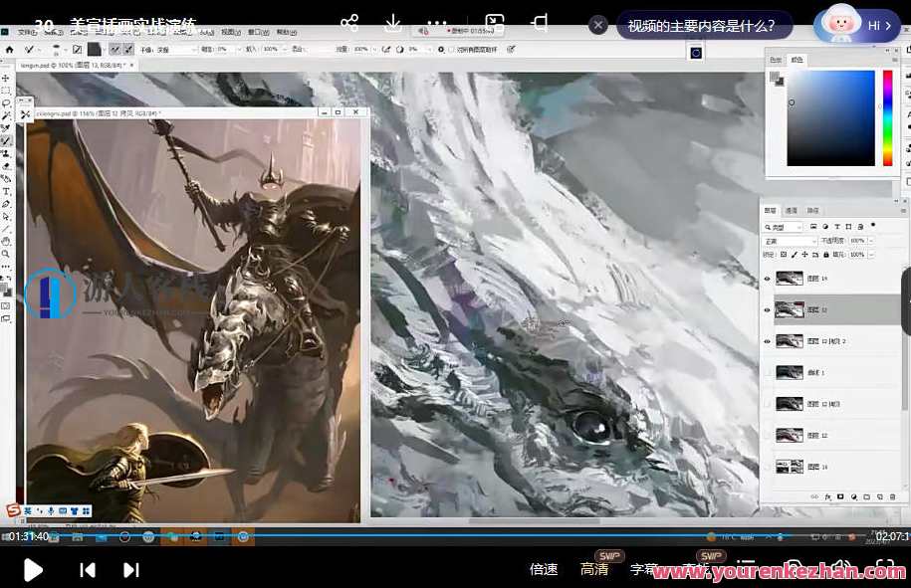Click the 高清 video quality button
This screenshot has height=588, width=911.
[594, 570]
